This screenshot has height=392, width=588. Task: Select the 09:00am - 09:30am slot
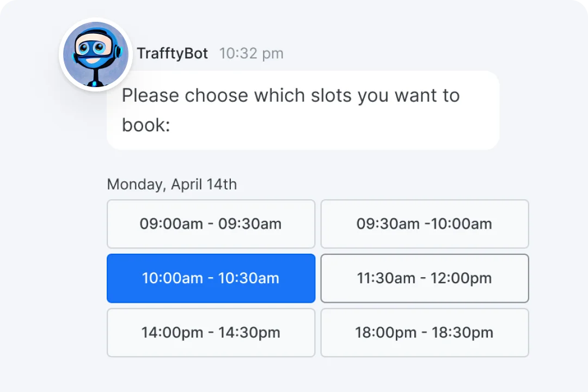(x=211, y=224)
